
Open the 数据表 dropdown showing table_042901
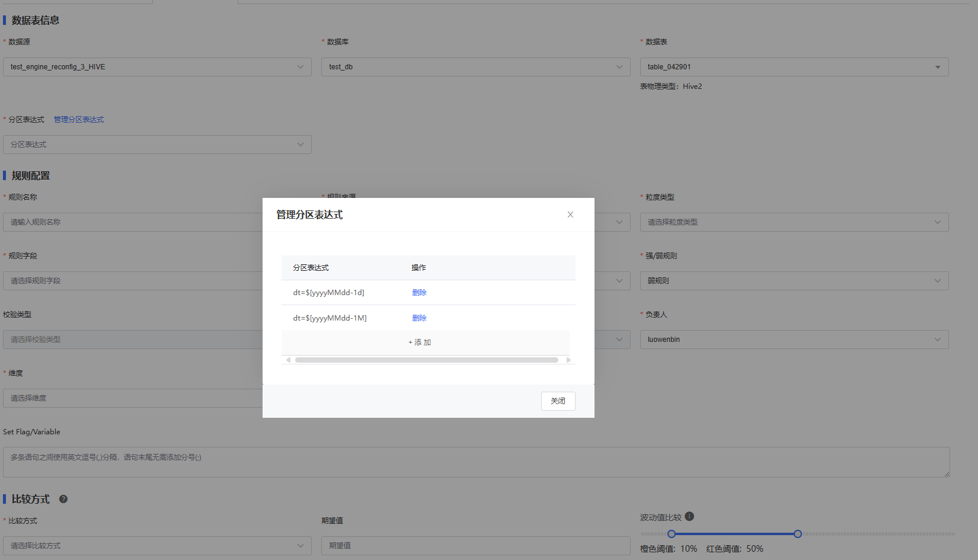click(794, 67)
